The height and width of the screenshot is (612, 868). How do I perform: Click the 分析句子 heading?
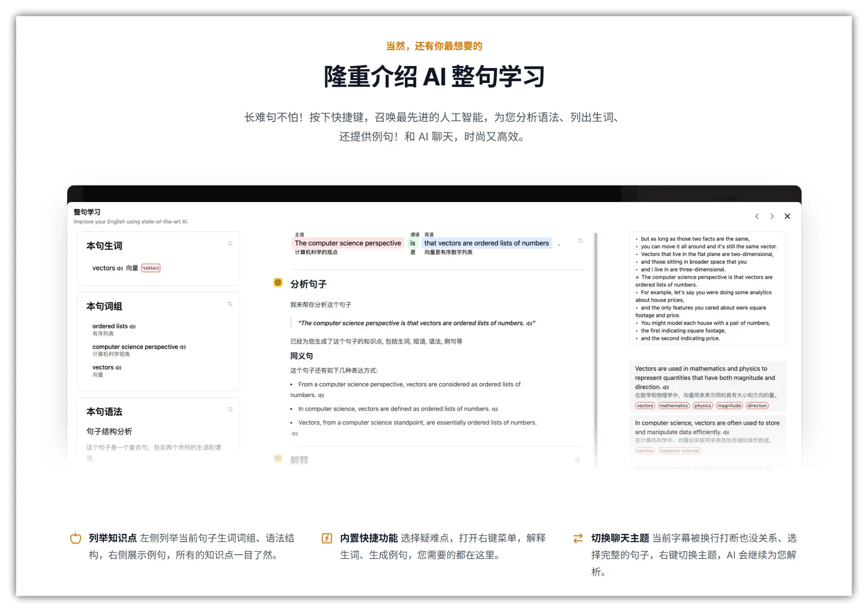[x=309, y=284]
